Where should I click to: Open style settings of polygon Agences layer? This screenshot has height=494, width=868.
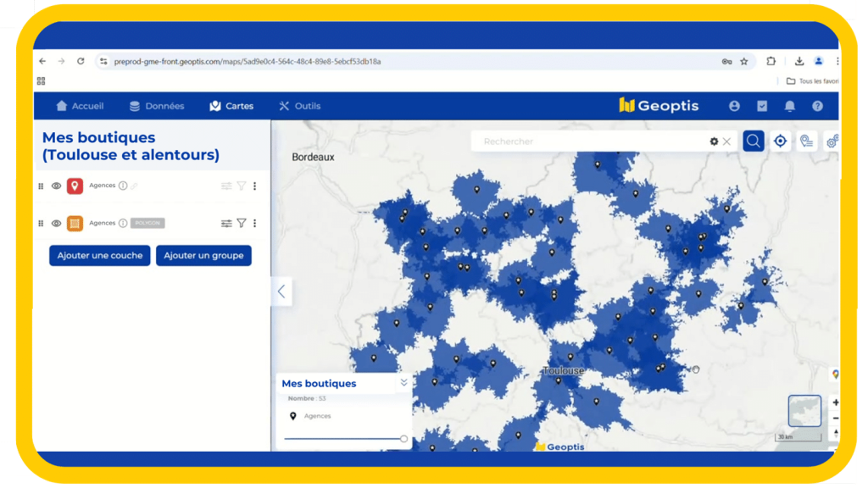(226, 223)
